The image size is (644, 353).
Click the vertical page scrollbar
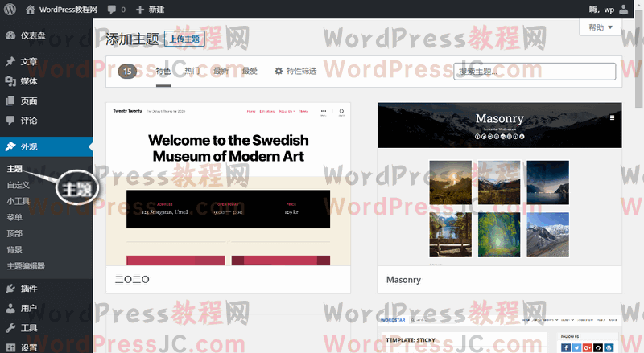click(639, 57)
